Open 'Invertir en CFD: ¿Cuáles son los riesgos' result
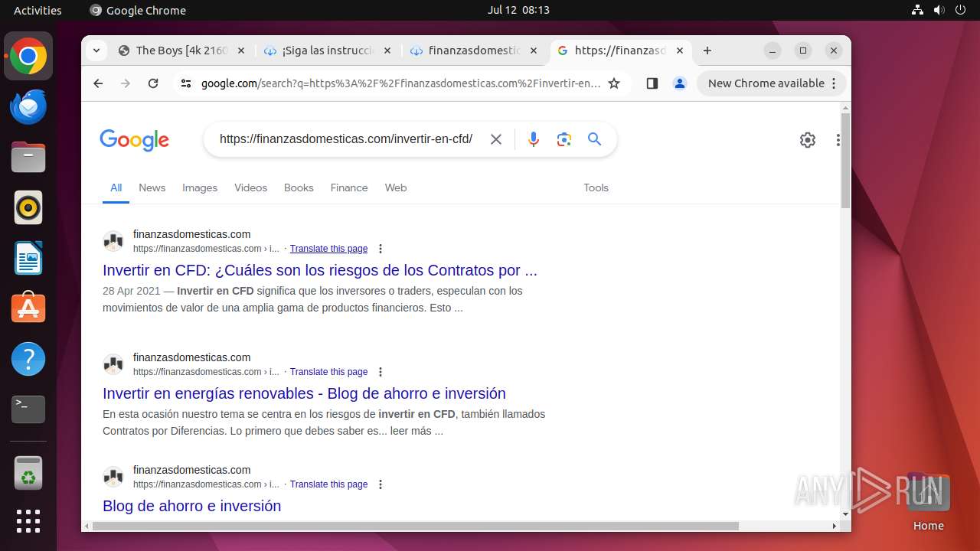This screenshot has height=551, width=980. coord(320,270)
